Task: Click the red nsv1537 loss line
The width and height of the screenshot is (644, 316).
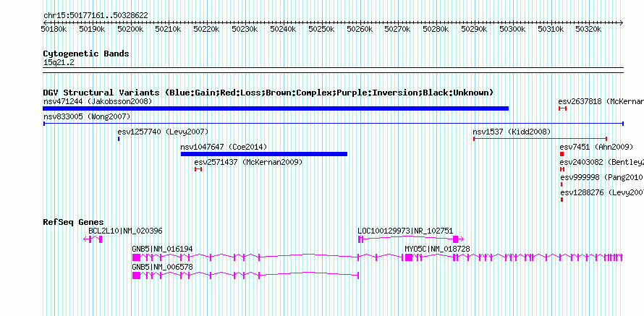Action: (540, 139)
